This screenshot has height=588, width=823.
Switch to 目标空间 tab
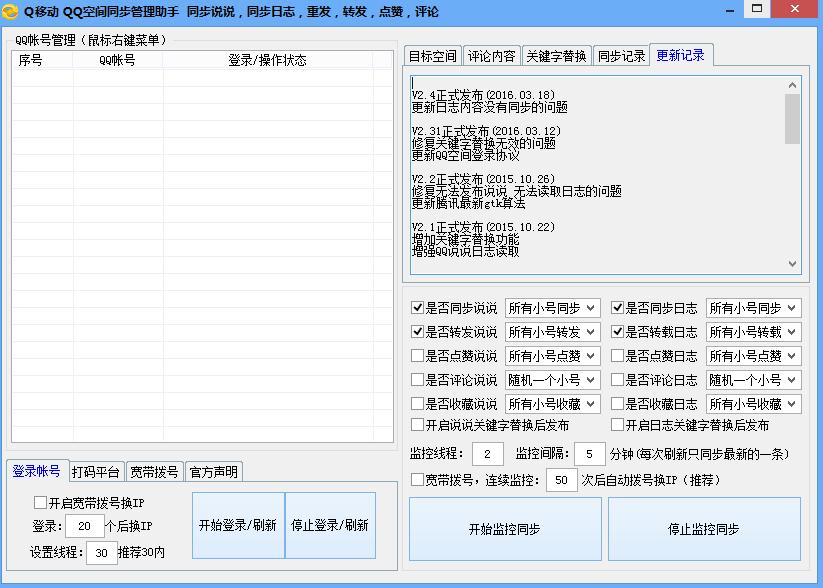(x=432, y=56)
